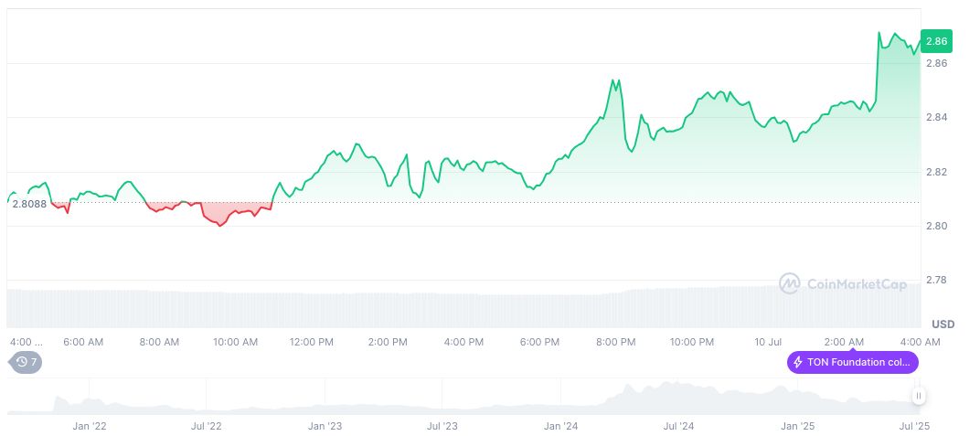The width and height of the screenshot is (980, 436).
Task: Click the 2.8088 opening price label
Action: (x=29, y=204)
